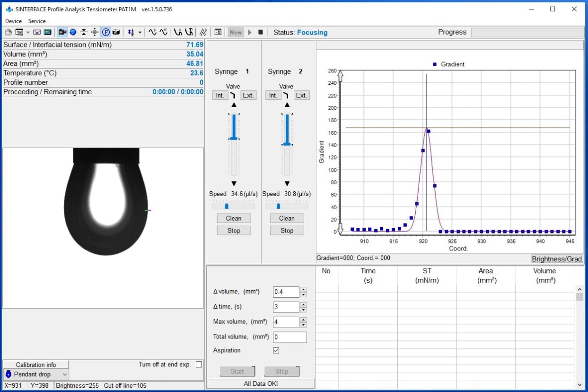Click the greyed New toolbar button

click(236, 32)
